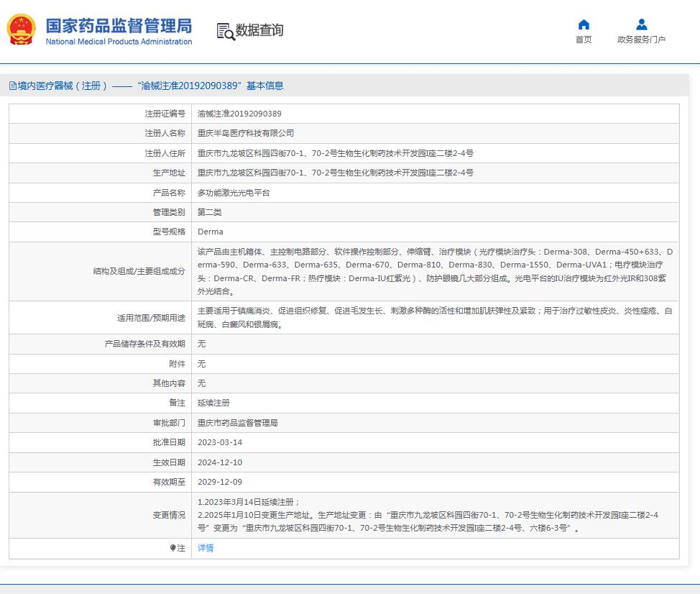Click the document icon before 境内医疗器械（注册）
Image resolution: width=700 pixels, height=594 pixels.
pos(12,85)
